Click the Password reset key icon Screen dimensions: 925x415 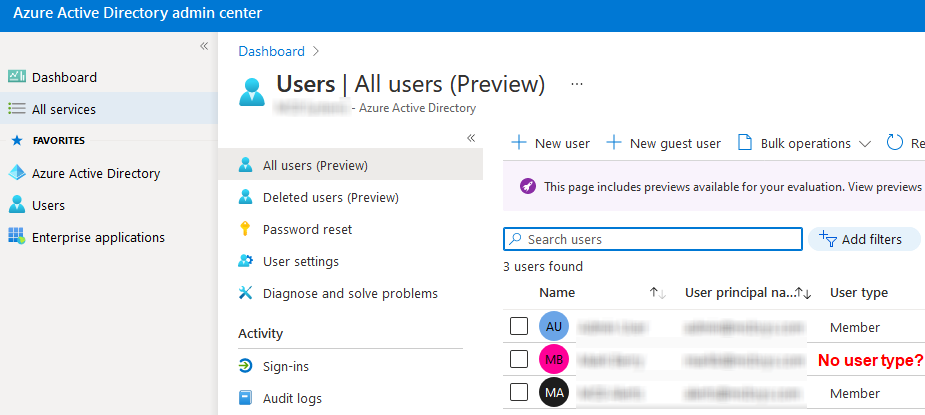click(x=245, y=229)
